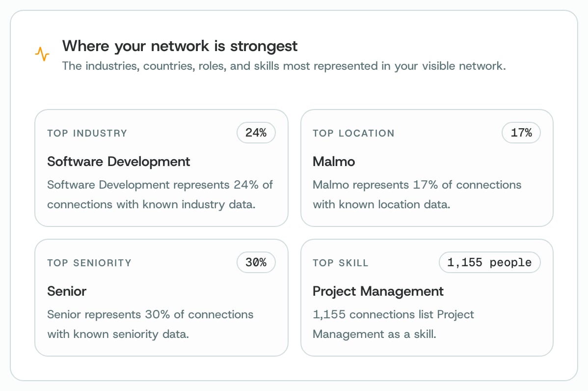Click the 30% badge
Image resolution: width=588 pixels, height=391 pixels.
point(256,262)
